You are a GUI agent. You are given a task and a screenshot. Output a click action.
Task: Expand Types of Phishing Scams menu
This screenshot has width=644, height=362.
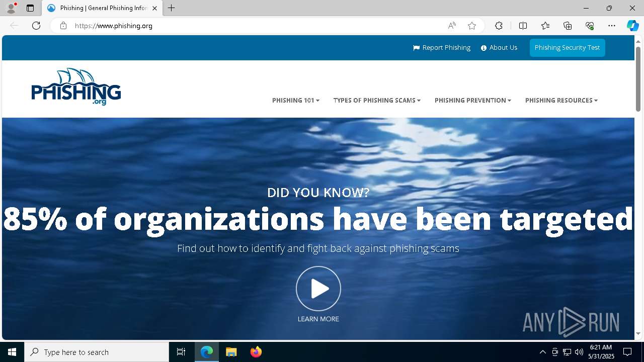[x=377, y=101]
